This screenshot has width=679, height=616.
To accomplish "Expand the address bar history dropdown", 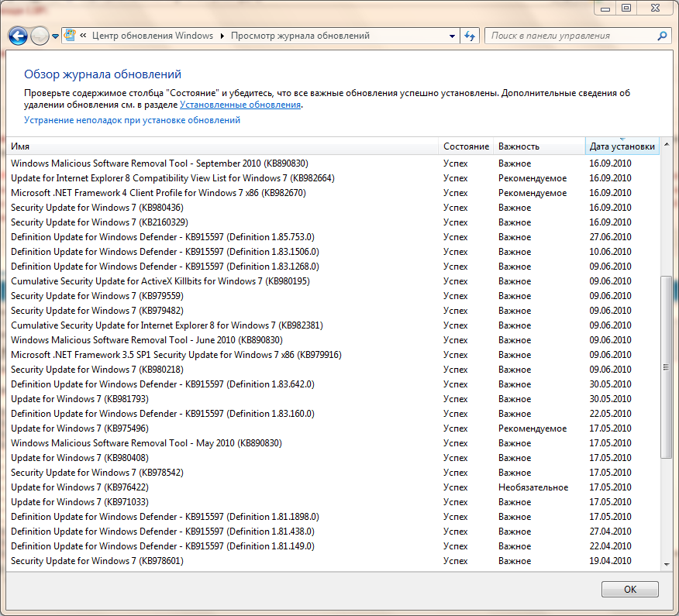I will (x=452, y=36).
